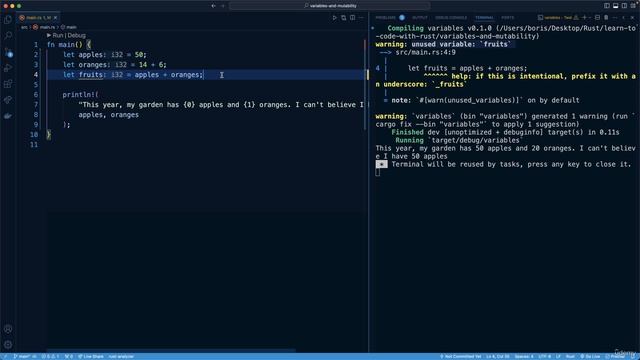This screenshot has height=360, width=640.
Task: Open the Customize Layout icon
Action: [x=633, y=6]
